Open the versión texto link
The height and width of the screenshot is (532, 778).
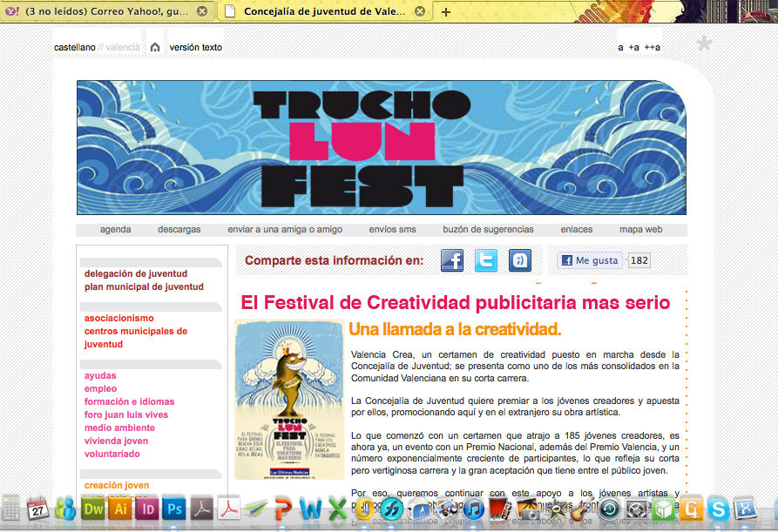pyautogui.click(x=195, y=48)
